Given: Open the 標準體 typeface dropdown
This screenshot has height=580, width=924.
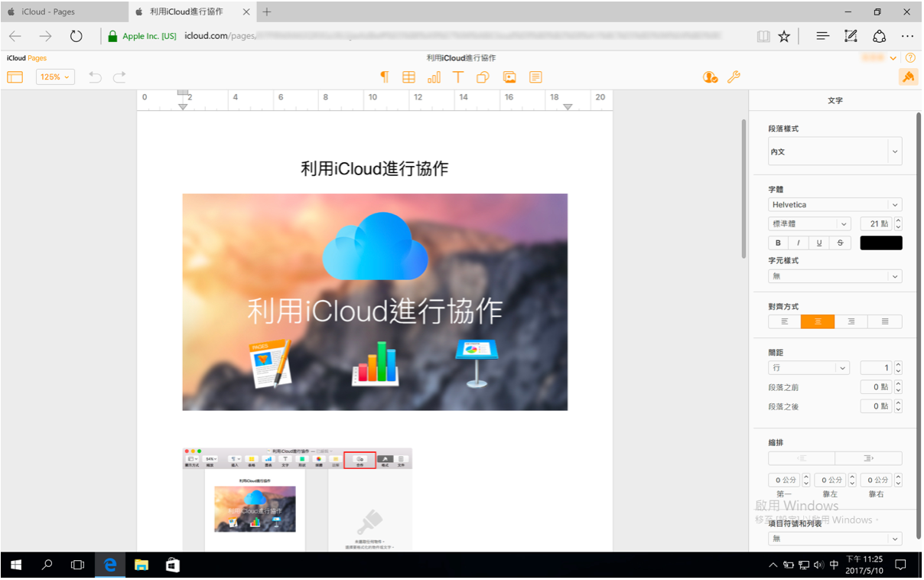Looking at the screenshot, I should click(809, 224).
